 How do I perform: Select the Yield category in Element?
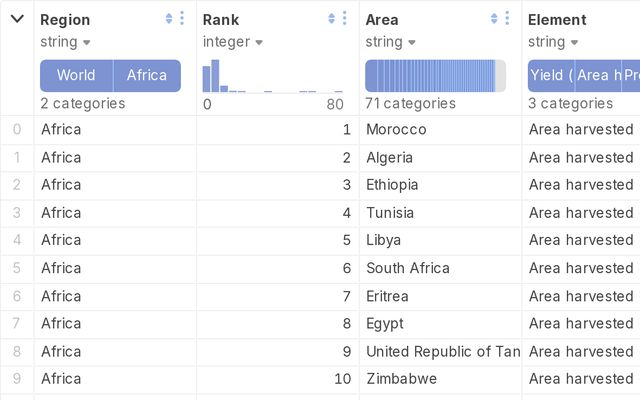[551, 76]
